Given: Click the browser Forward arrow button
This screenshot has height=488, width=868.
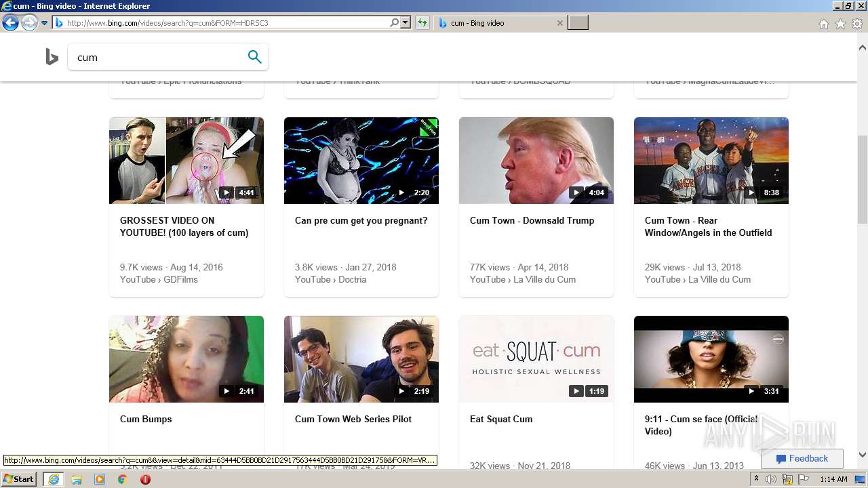Looking at the screenshot, I should [x=29, y=23].
